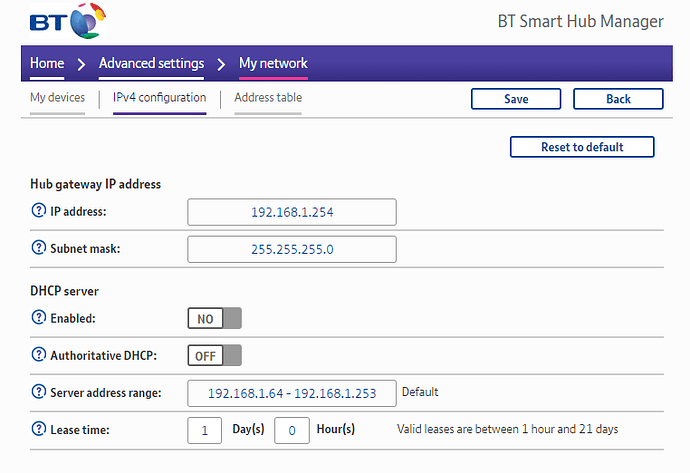Open help icon for Server address range

pyautogui.click(x=39, y=392)
